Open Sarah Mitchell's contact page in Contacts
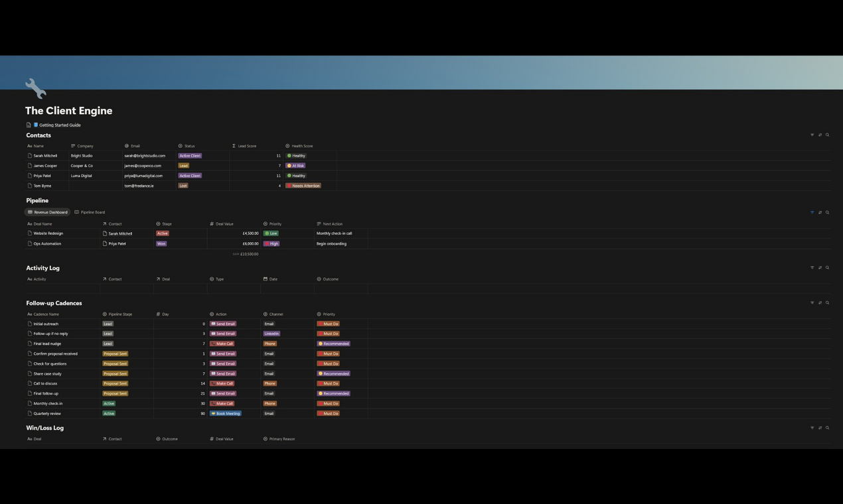This screenshot has width=843, height=504. point(45,156)
